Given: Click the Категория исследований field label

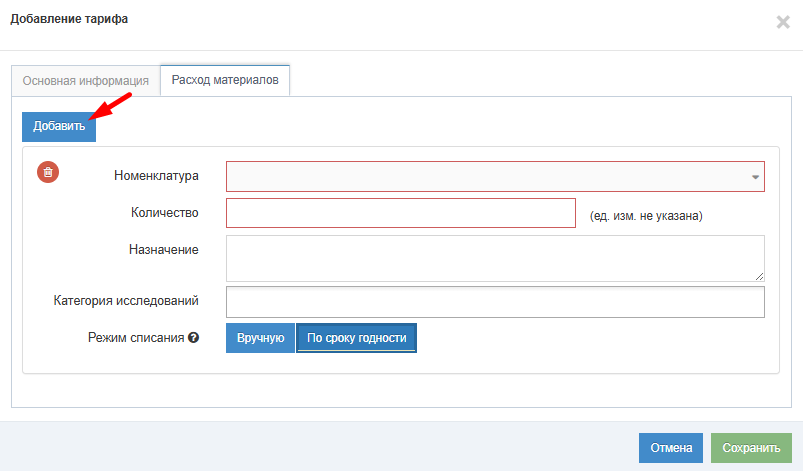Looking at the screenshot, I should point(126,300).
